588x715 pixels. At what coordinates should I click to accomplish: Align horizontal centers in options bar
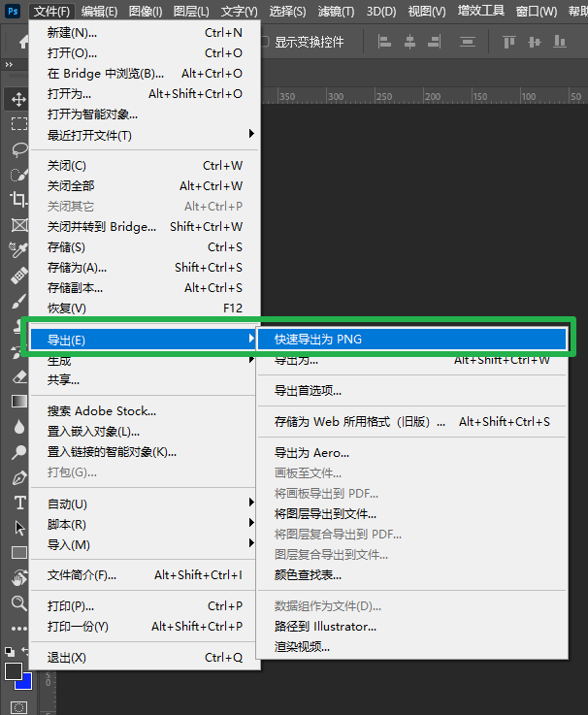(x=409, y=42)
